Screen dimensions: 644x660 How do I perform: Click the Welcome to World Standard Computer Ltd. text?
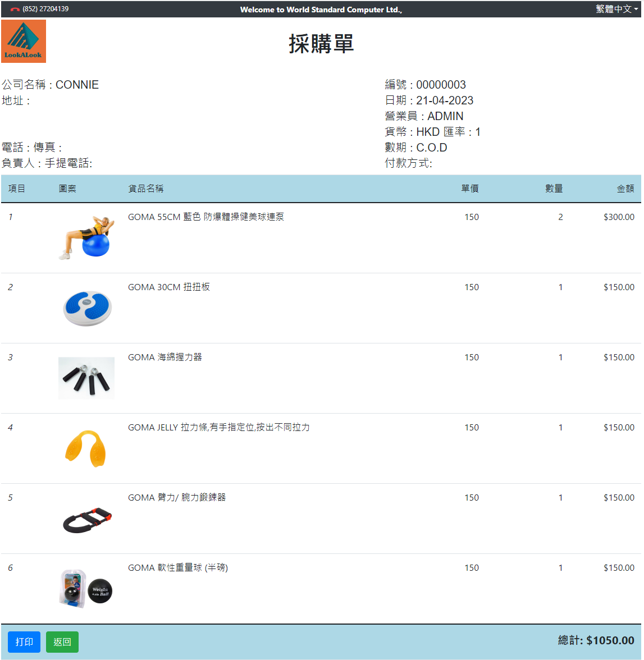coord(321,9)
